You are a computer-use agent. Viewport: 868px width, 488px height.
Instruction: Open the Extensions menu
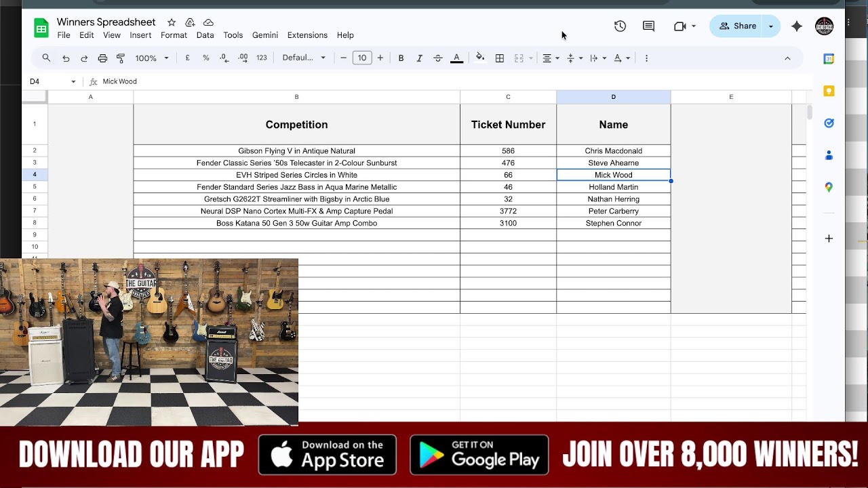[x=307, y=35]
